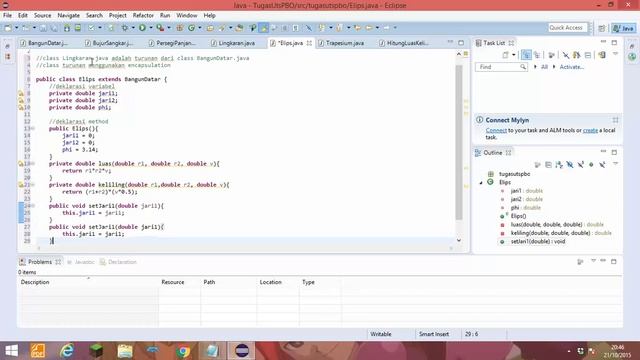
Task: Open New Java Class dropdown arrow
Action: click(x=200, y=28)
